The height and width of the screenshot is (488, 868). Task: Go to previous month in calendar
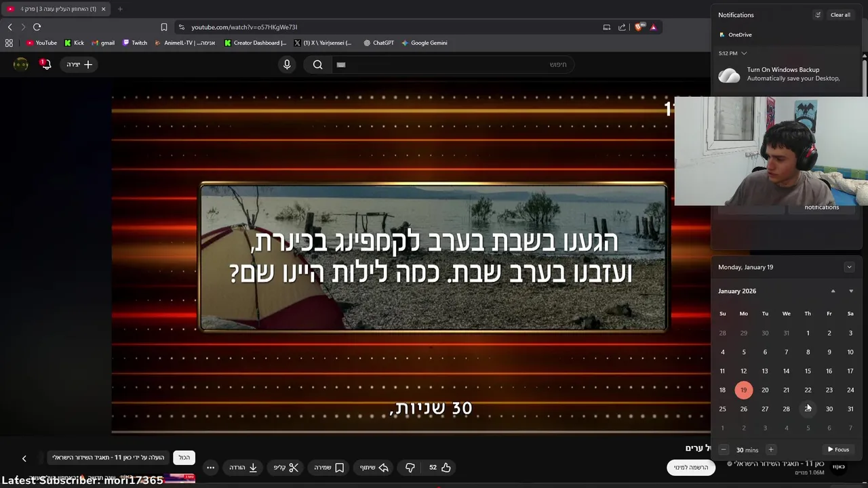pyautogui.click(x=833, y=291)
